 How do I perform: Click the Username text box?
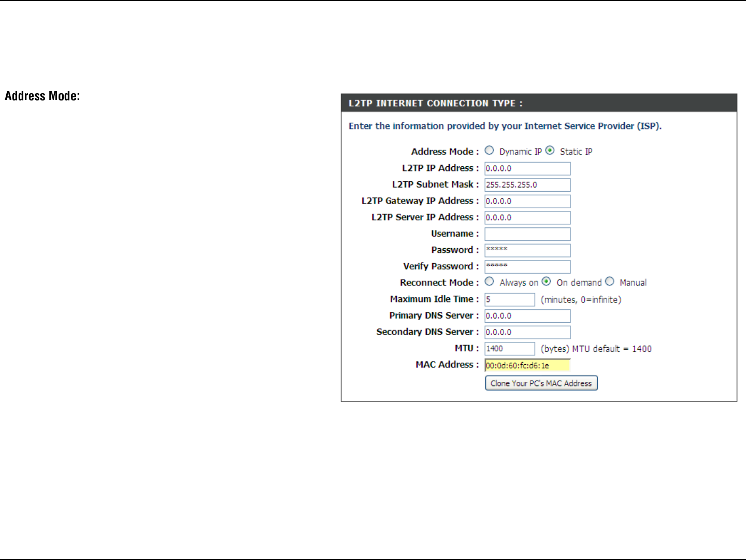click(527, 234)
